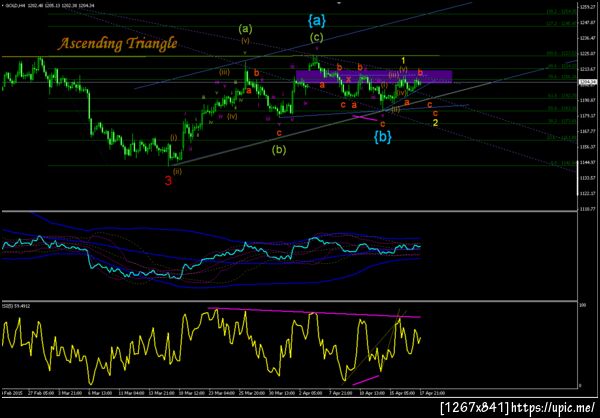Select the purple shaded rectangle zone
The image size is (600, 418).
(x=374, y=77)
